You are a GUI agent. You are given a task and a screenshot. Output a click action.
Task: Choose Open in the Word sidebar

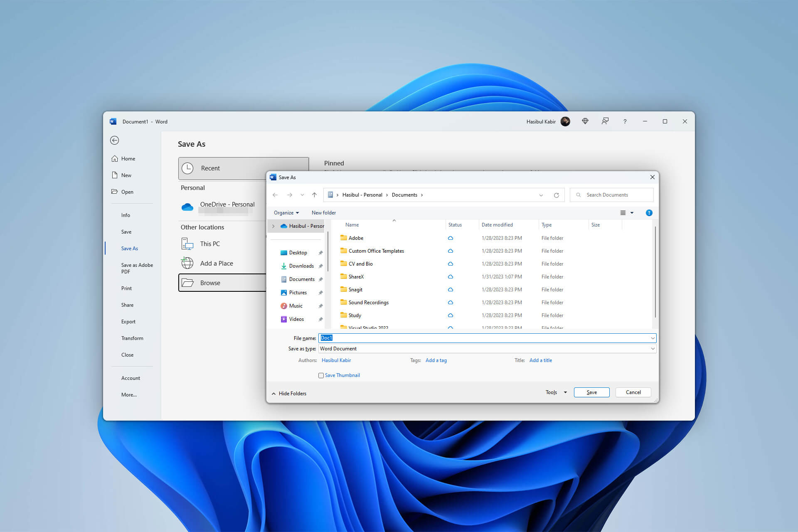point(123,192)
